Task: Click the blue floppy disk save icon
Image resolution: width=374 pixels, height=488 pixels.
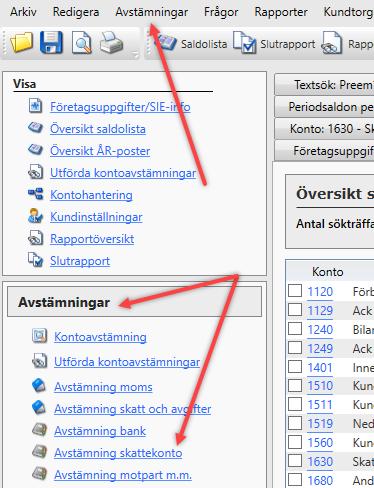Action: pos(51,43)
